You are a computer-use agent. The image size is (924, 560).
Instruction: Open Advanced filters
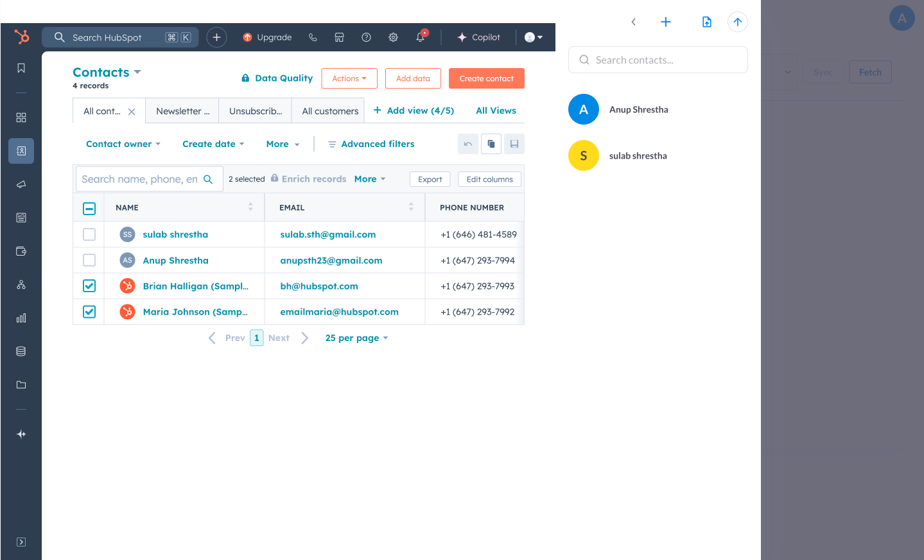tap(371, 144)
